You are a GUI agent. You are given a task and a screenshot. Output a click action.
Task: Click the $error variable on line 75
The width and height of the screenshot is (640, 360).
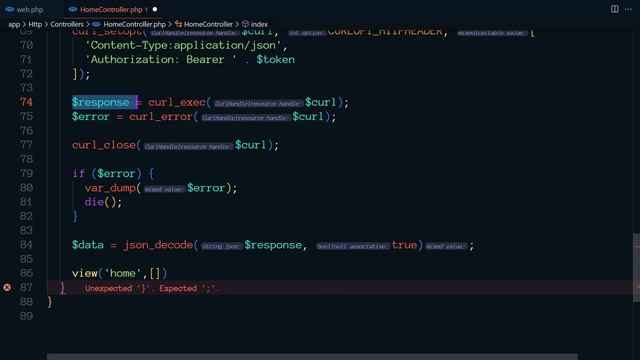[x=91, y=117]
